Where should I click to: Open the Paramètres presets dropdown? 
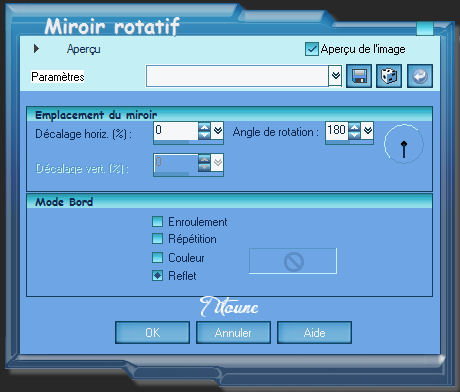pyautogui.click(x=335, y=76)
